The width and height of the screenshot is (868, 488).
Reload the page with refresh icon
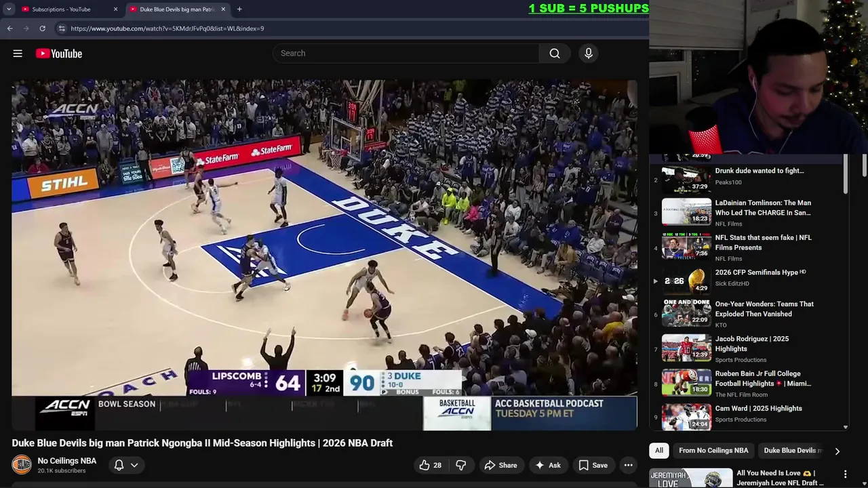[42, 28]
